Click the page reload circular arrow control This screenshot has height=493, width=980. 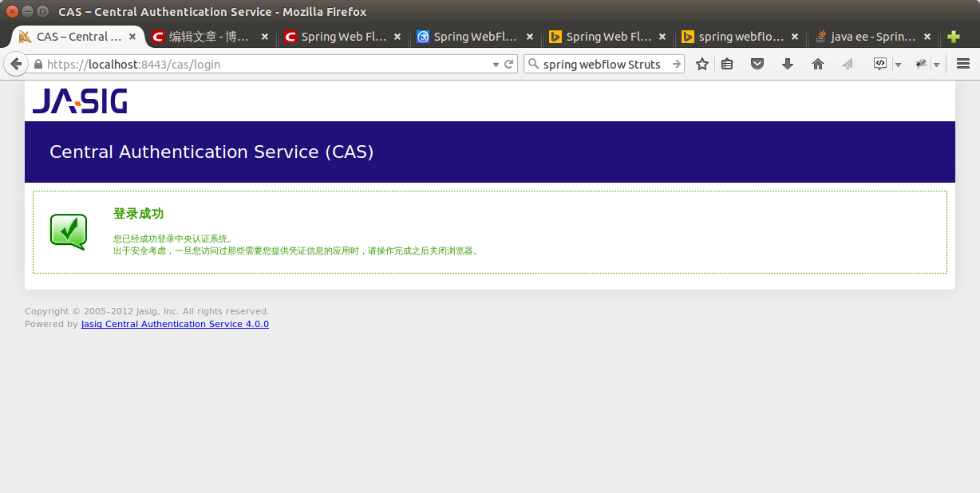(x=511, y=63)
